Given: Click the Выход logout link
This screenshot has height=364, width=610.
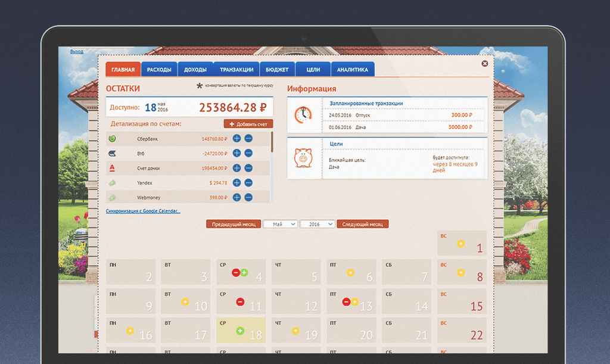Looking at the screenshot, I should (x=77, y=51).
